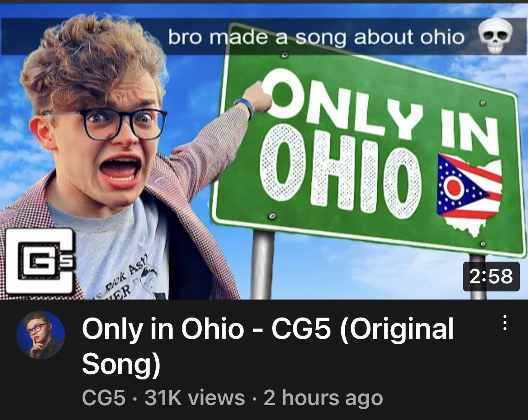
Task: Click the 'bro made a song about ohio' caption
Action: pyautogui.click(x=316, y=37)
